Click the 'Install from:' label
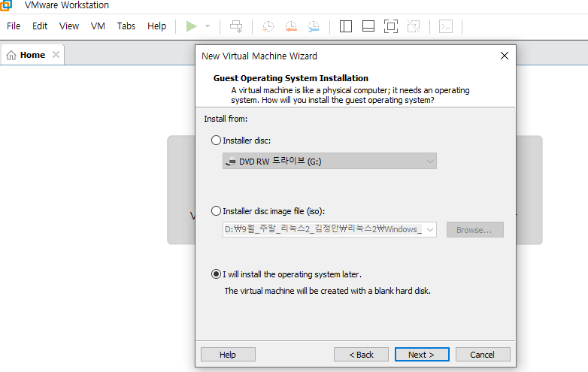 [226, 119]
